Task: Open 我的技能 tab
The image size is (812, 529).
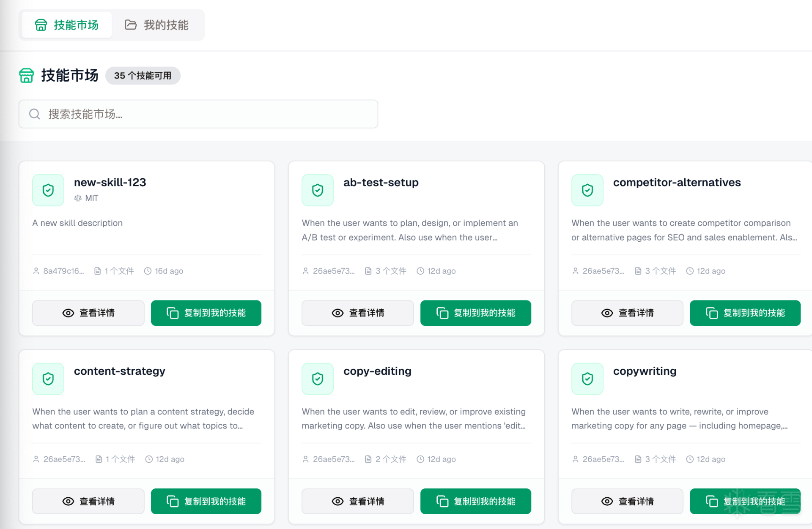Action: (157, 25)
